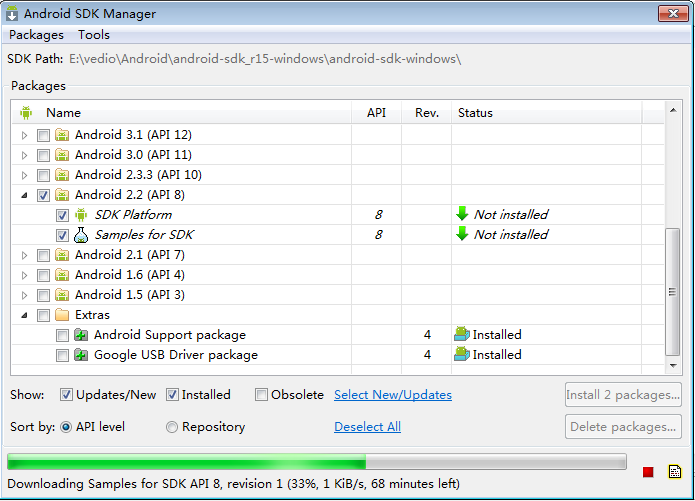Sort by the Name column header

tap(182, 113)
